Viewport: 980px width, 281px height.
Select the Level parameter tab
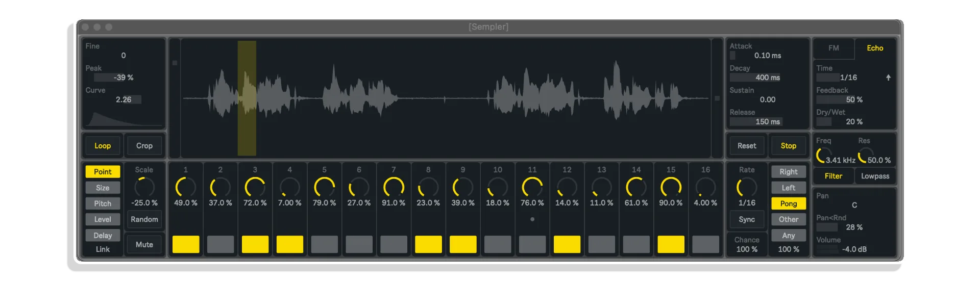103,219
